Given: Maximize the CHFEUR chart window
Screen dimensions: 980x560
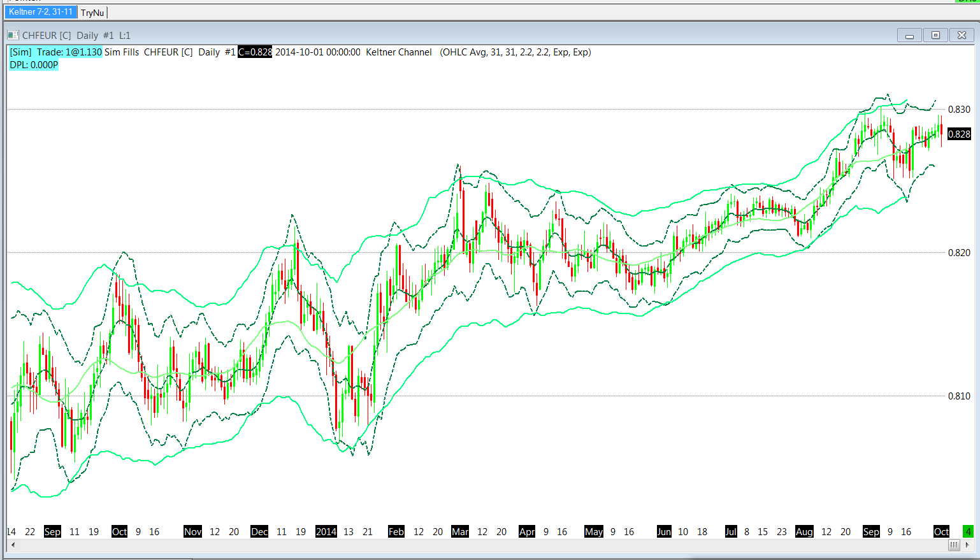Looking at the screenshot, I should (x=935, y=36).
